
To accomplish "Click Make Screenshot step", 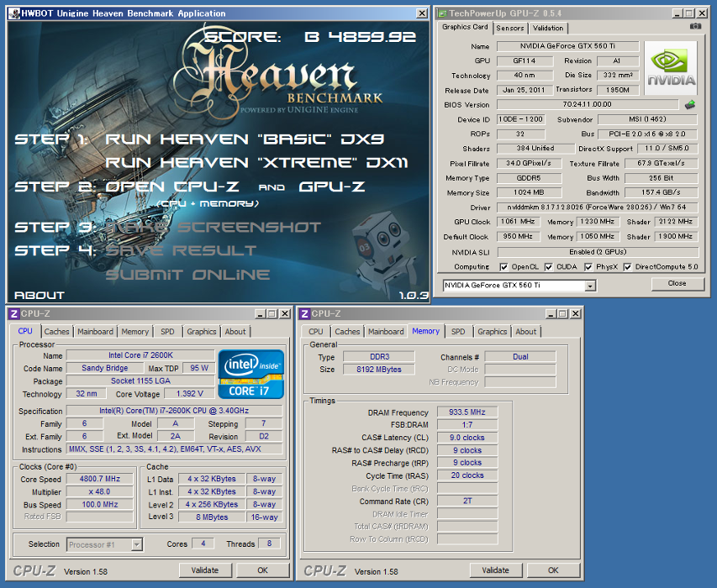I will (x=214, y=227).
